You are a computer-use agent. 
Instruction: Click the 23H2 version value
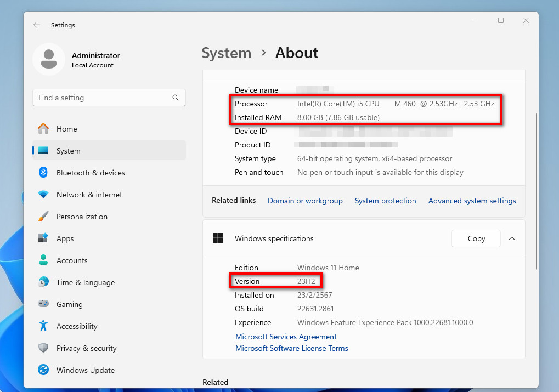306,281
